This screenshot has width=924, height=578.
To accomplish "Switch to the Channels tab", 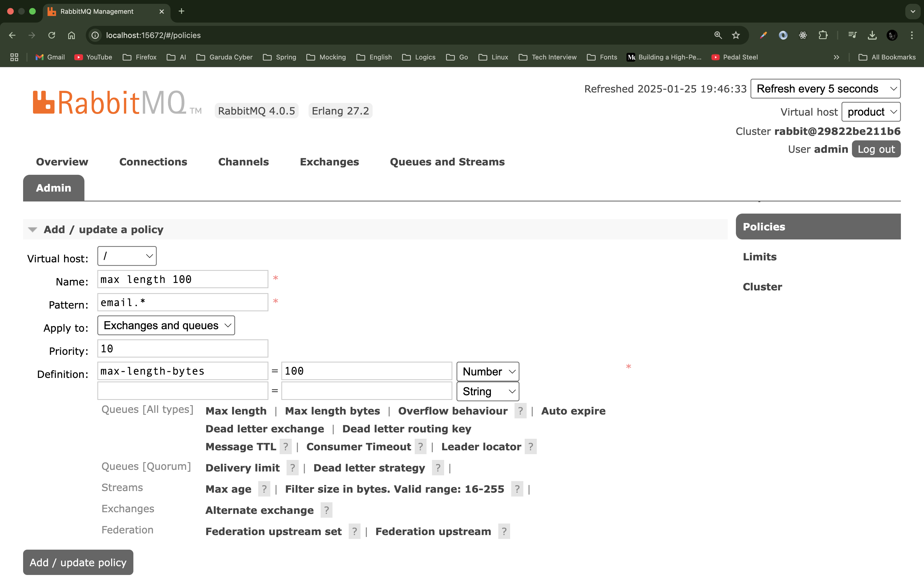I will (243, 162).
